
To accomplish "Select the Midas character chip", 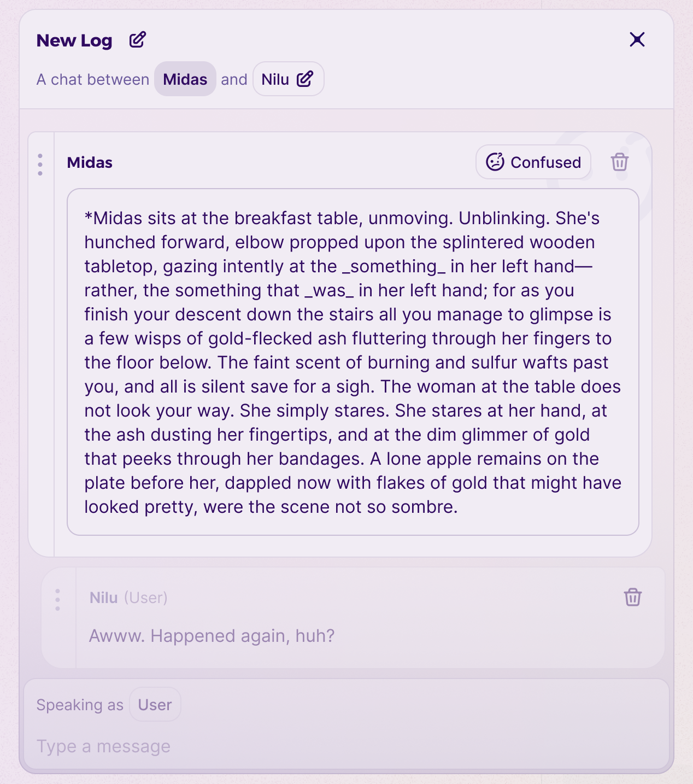I will pos(185,79).
